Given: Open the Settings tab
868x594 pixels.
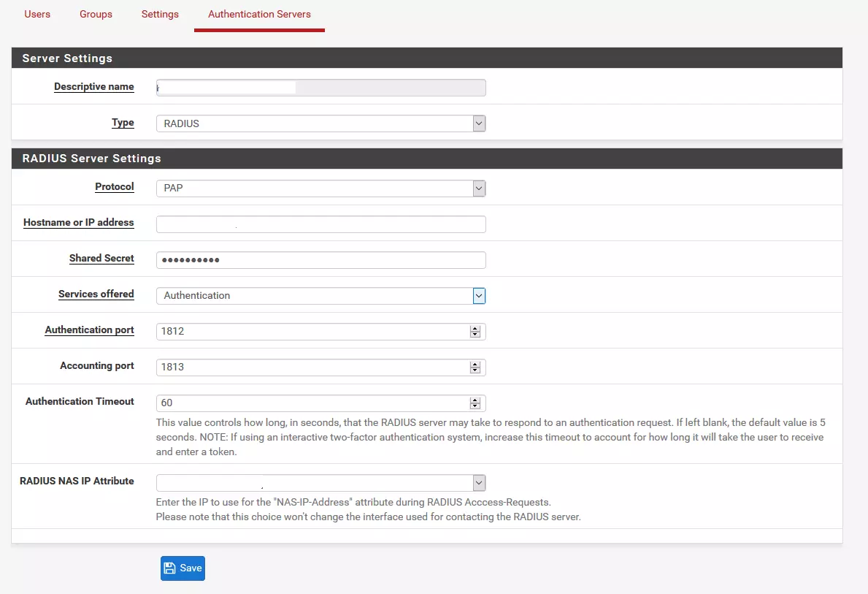Looking at the screenshot, I should pos(160,14).
